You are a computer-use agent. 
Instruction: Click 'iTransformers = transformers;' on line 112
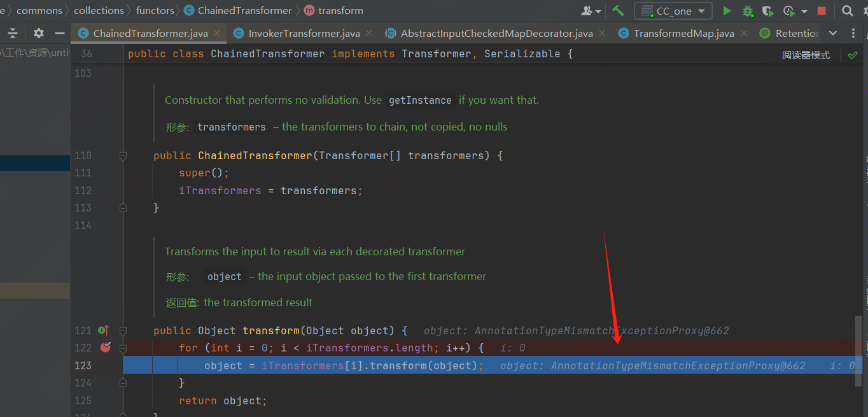click(270, 190)
